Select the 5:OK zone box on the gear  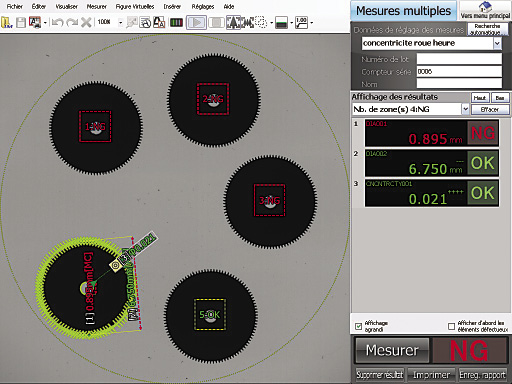(210, 314)
